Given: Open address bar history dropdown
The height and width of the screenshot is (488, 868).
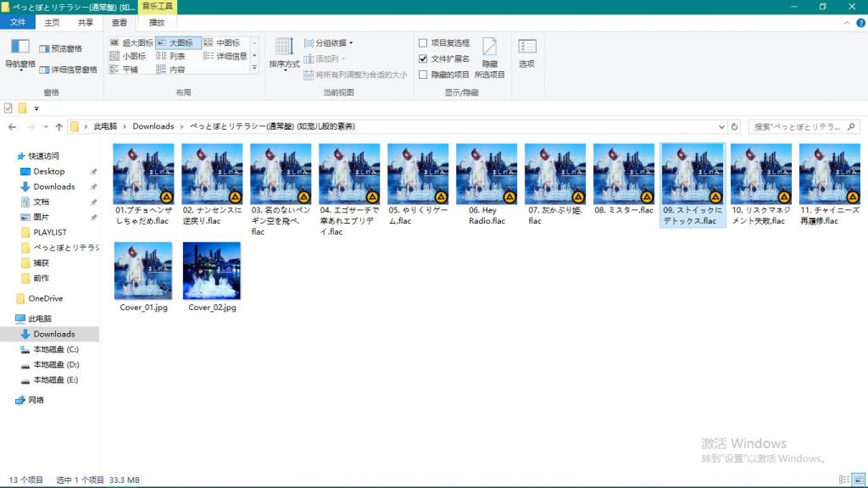Looking at the screenshot, I should click(721, 127).
